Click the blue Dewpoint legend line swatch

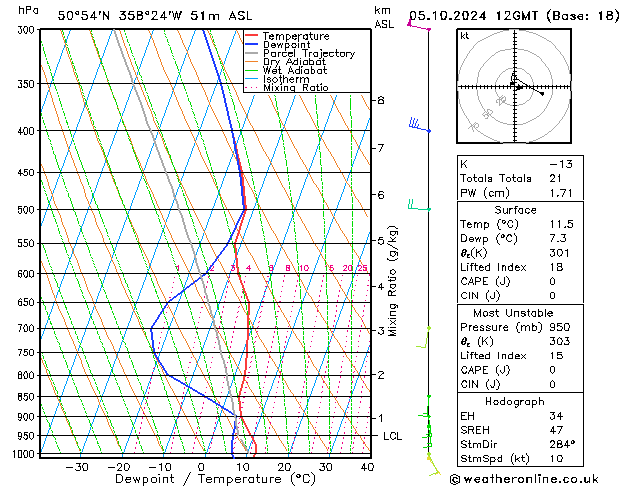[252, 44]
